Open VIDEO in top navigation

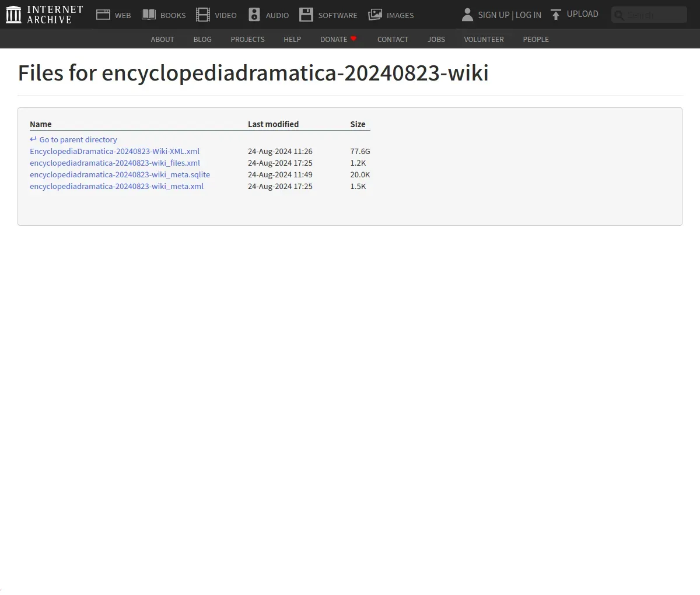coord(226,16)
